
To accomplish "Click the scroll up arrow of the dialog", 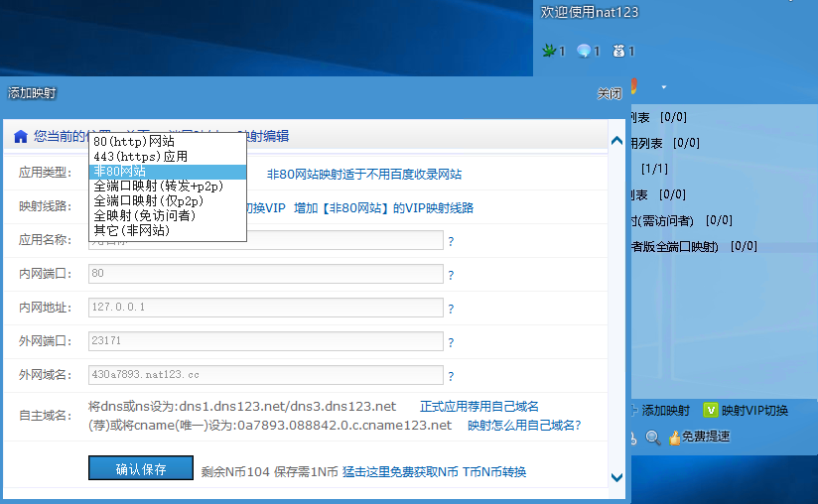I will coord(616,140).
